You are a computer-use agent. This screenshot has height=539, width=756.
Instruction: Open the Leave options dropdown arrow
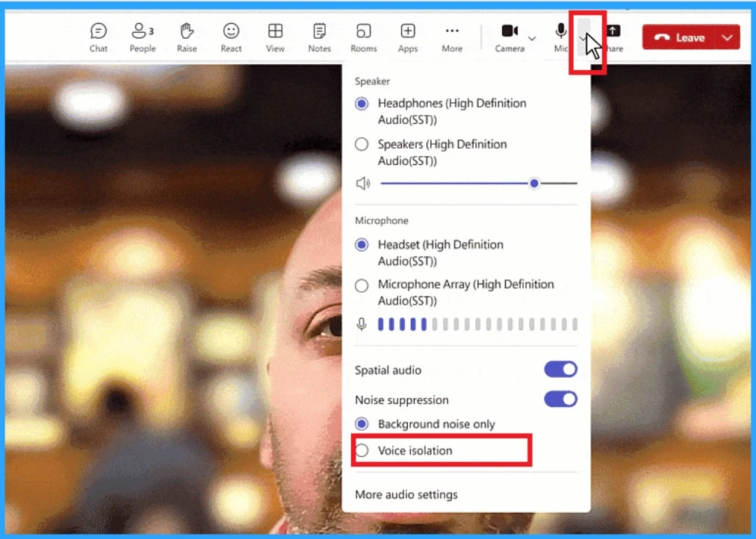[x=728, y=37]
